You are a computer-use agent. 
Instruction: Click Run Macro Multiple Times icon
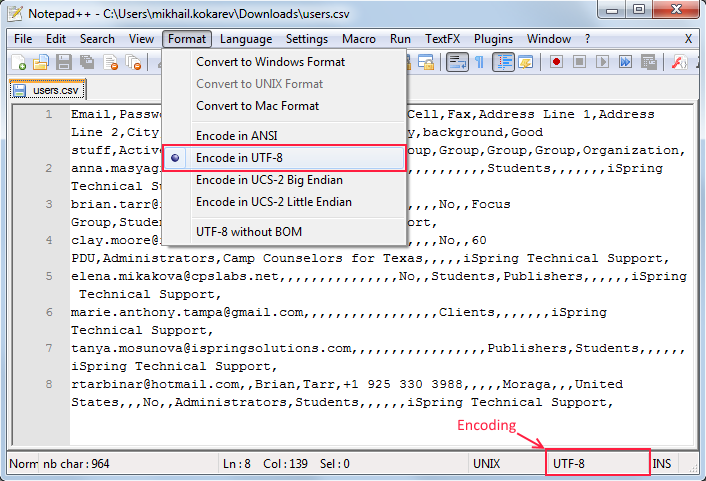[625, 62]
